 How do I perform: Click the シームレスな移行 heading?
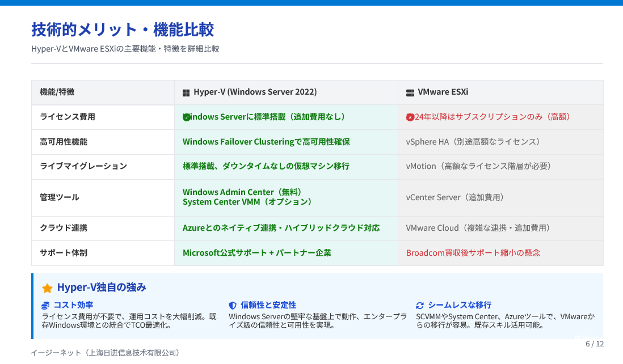coord(460,305)
